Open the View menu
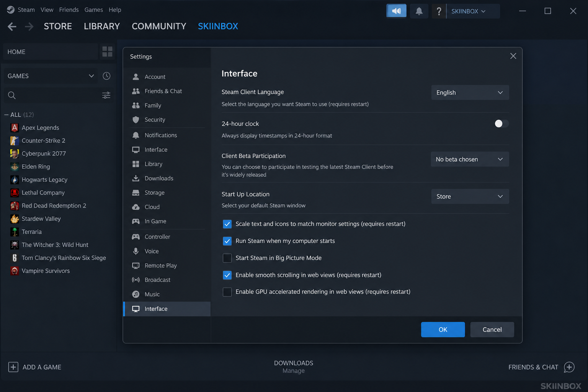Viewport: 588px width, 392px height. click(47, 10)
